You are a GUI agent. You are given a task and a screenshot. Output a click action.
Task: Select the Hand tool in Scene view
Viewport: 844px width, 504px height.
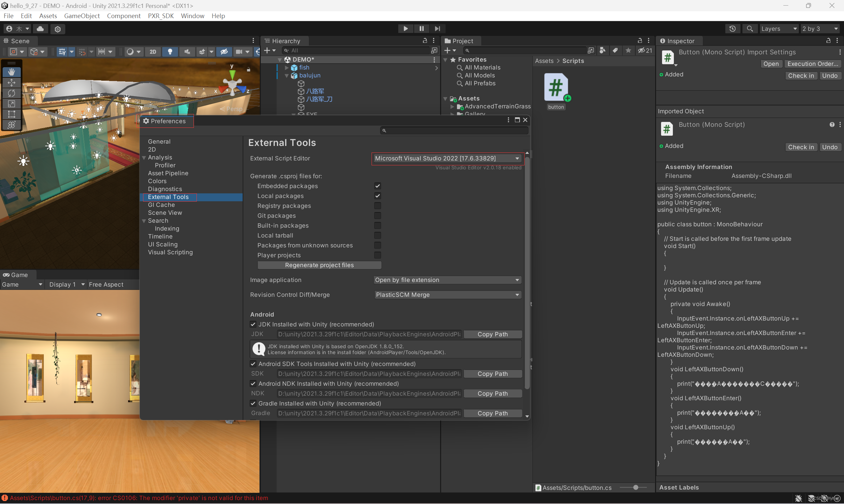tap(12, 72)
